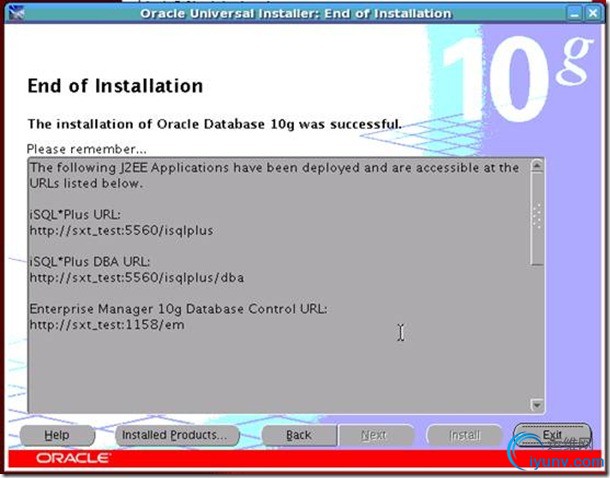Minimize the Oracle Universal Installer window
This screenshot has height=478, width=610.
(x=574, y=14)
